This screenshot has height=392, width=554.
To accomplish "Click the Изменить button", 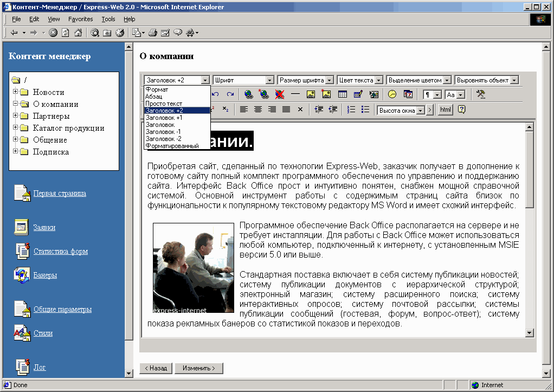I will click(199, 368).
